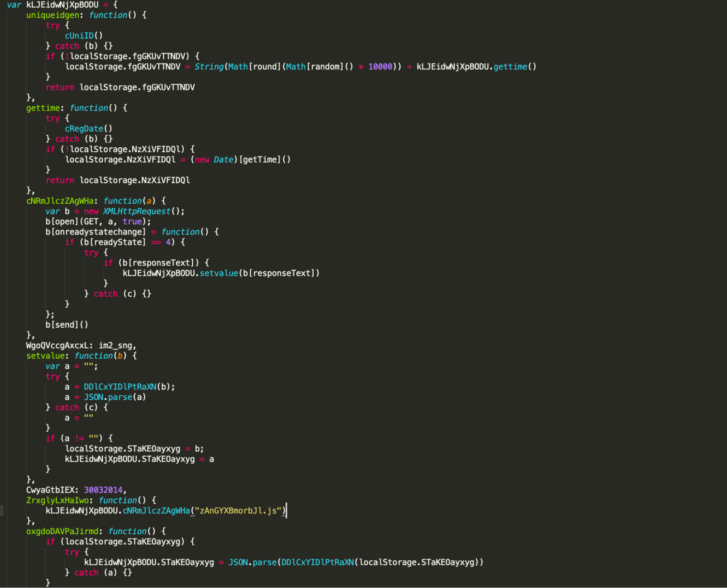Click the setvalue property definition

(45, 356)
